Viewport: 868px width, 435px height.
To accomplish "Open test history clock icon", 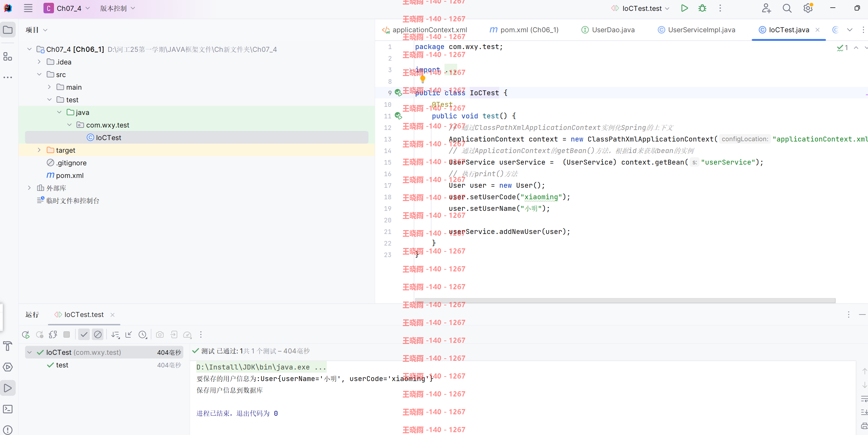I will pos(143,335).
